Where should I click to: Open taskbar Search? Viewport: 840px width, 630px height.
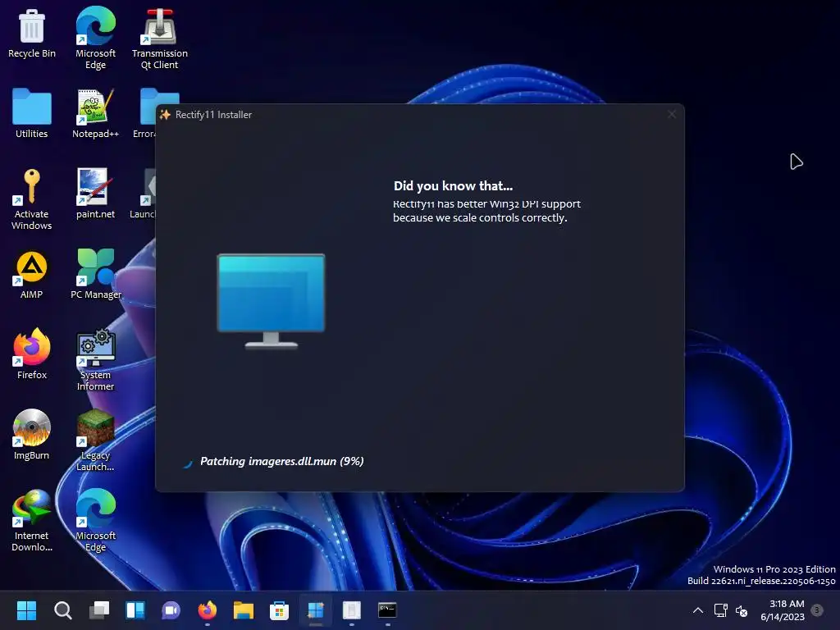62,610
